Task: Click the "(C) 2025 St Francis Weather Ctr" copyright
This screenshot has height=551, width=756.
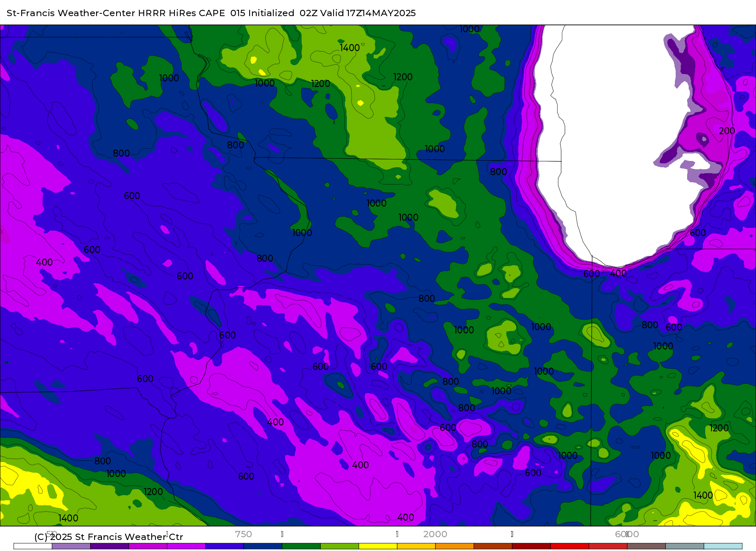Action: (109, 537)
